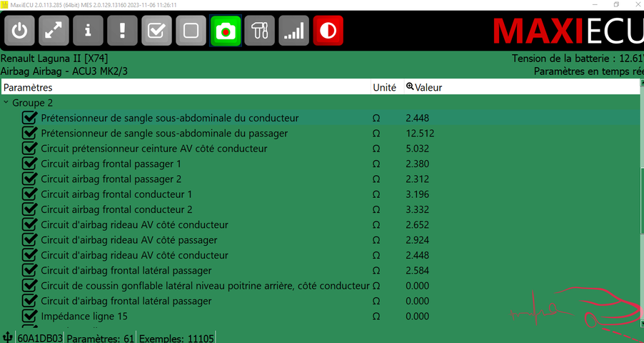Select row label Circuit d'airbag rideau AV côté passager
The width and height of the screenshot is (644, 343).
(129, 240)
